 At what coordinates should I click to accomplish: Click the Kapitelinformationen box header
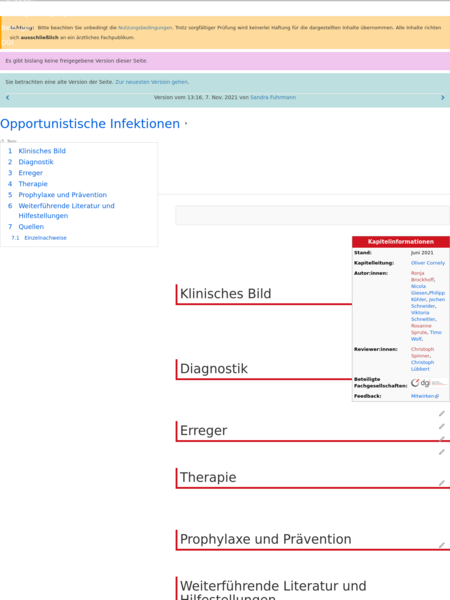click(401, 241)
